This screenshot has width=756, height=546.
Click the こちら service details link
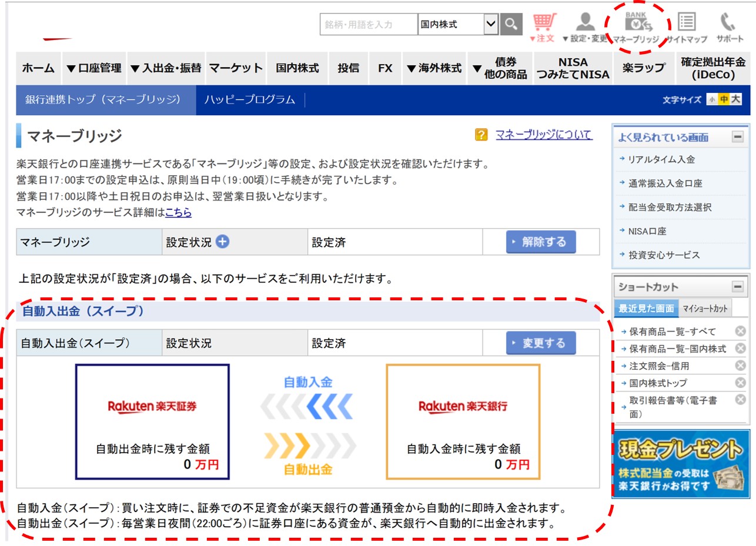tap(179, 213)
